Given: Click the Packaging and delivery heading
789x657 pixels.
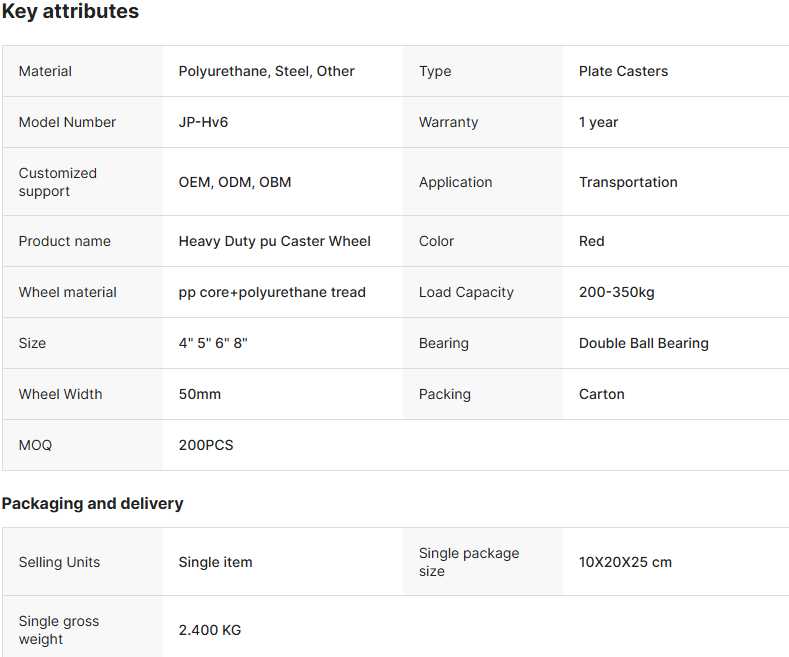Looking at the screenshot, I should pyautogui.click(x=93, y=504).
